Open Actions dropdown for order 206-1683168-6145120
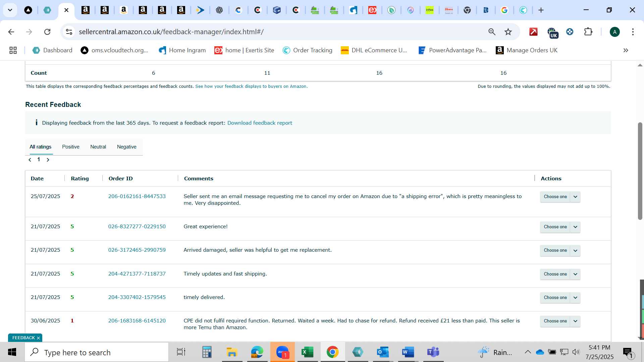 point(560,321)
